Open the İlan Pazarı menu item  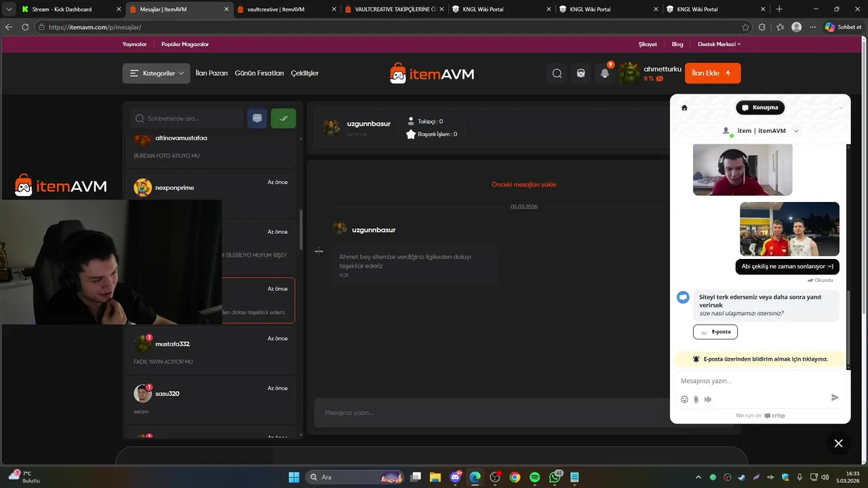point(212,73)
